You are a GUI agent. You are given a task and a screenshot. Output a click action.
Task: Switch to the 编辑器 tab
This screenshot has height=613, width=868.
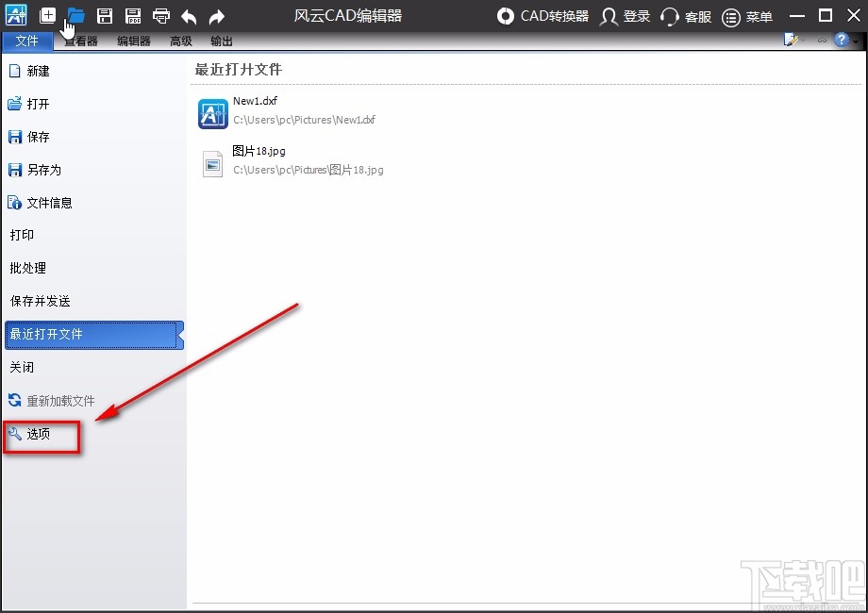(134, 41)
